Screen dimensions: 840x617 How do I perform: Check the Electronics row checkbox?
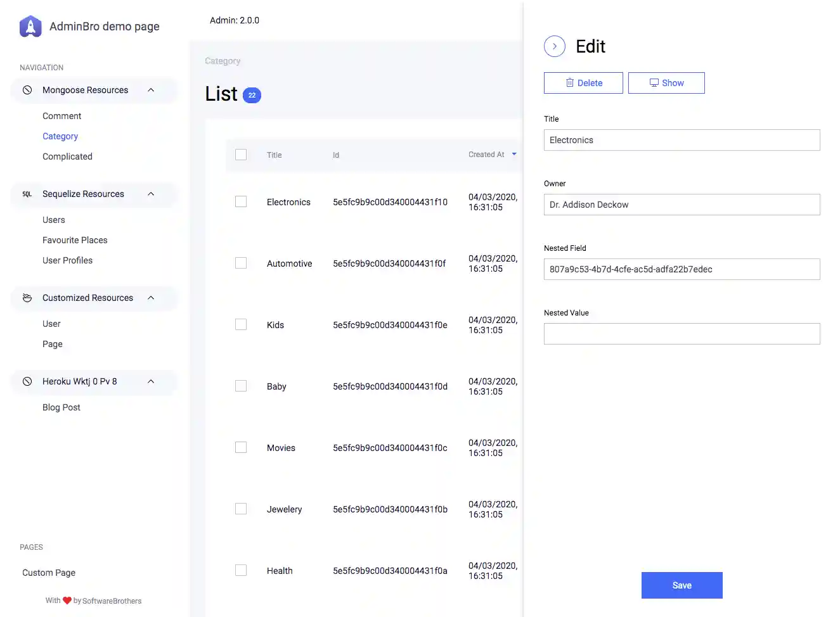pyautogui.click(x=241, y=201)
